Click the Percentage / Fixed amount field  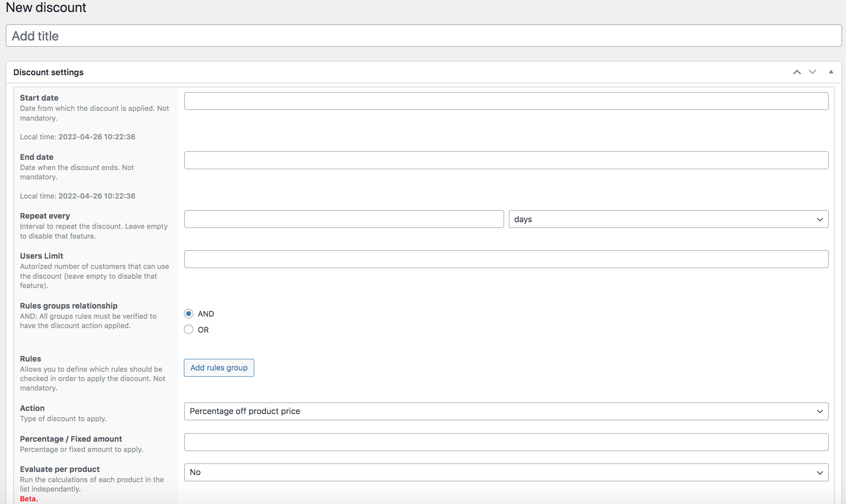(506, 442)
